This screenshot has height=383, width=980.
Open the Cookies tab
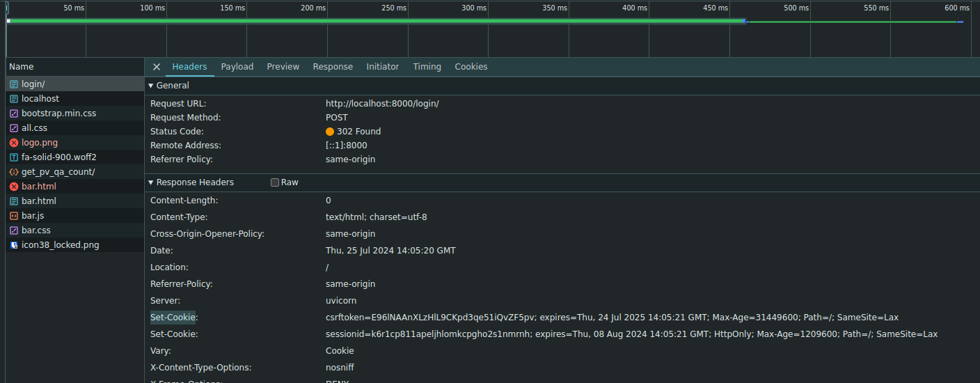pyautogui.click(x=471, y=67)
